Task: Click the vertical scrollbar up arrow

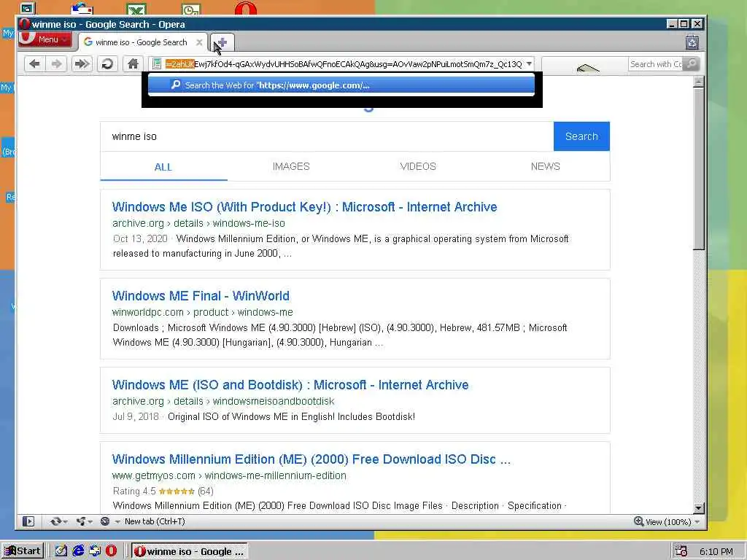Action: (698, 82)
